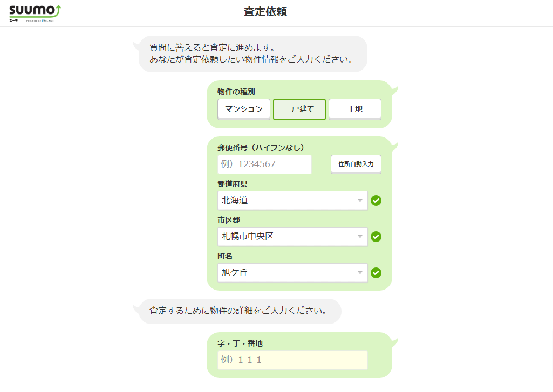The width and height of the screenshot is (553, 392).
Task: Click green checkmark beside 市区郡 field
Action: click(x=376, y=237)
